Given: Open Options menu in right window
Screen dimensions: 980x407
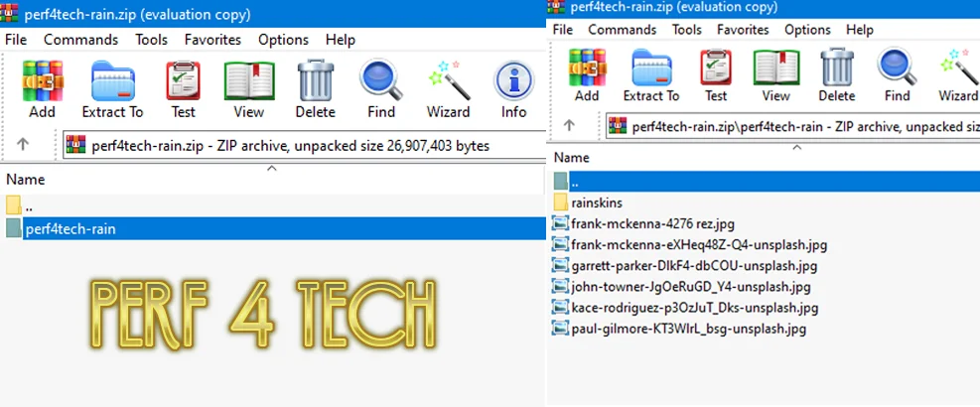Looking at the screenshot, I should pos(807,30).
